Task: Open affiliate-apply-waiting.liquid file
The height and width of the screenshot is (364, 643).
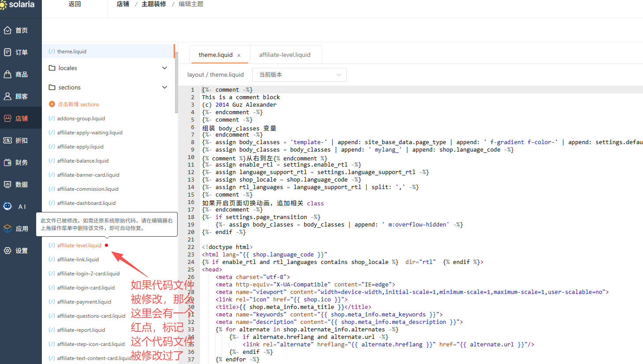Action: tap(90, 133)
